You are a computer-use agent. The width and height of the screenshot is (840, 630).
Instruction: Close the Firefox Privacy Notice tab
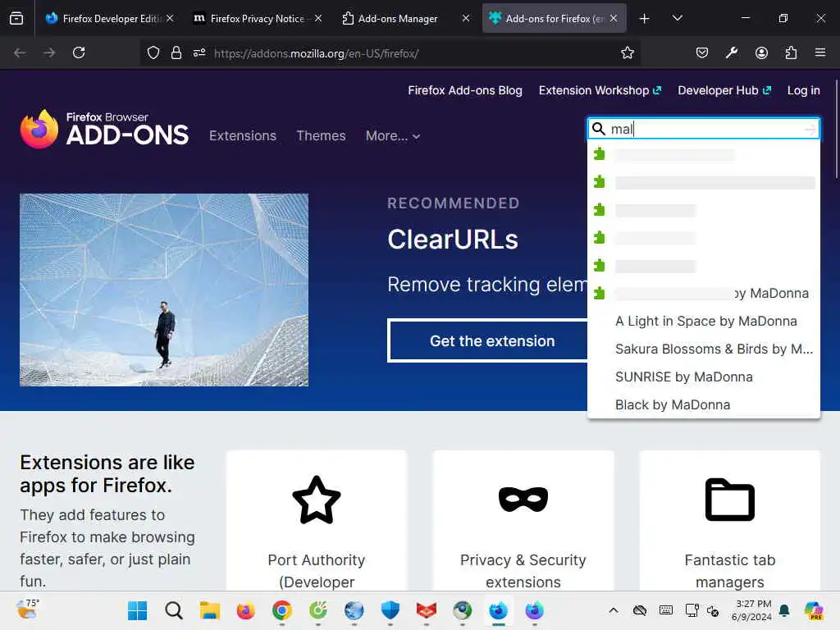pos(318,18)
